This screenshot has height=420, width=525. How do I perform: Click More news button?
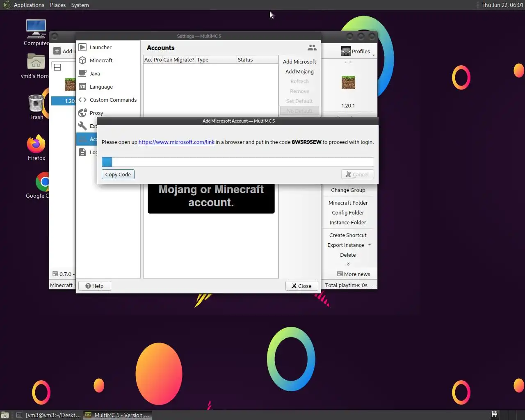pyautogui.click(x=354, y=274)
